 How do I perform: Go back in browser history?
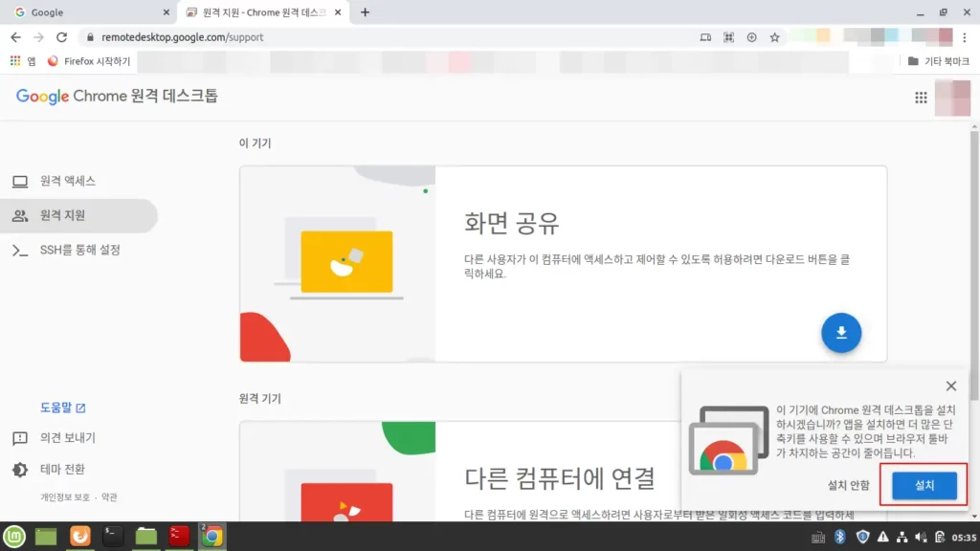[15, 37]
